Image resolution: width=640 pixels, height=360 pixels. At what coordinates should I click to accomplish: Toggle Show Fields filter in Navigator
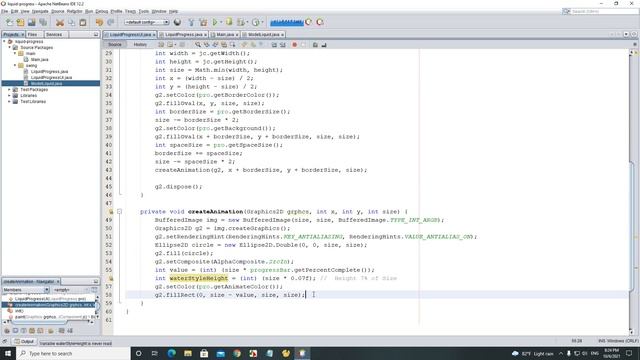(15, 331)
